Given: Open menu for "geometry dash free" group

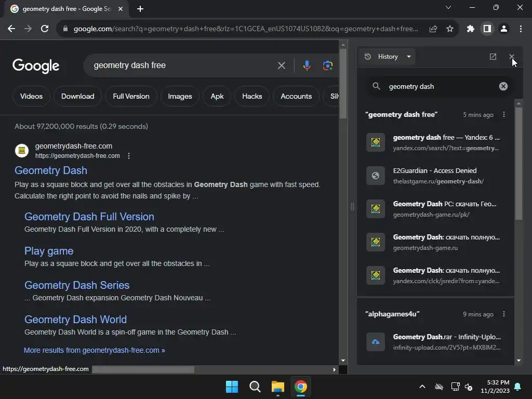Looking at the screenshot, I should pos(504,115).
